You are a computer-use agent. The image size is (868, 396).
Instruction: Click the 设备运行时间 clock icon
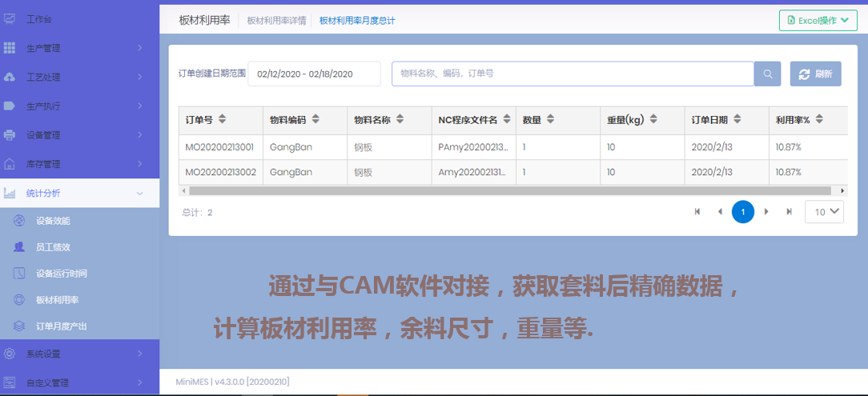point(19,274)
